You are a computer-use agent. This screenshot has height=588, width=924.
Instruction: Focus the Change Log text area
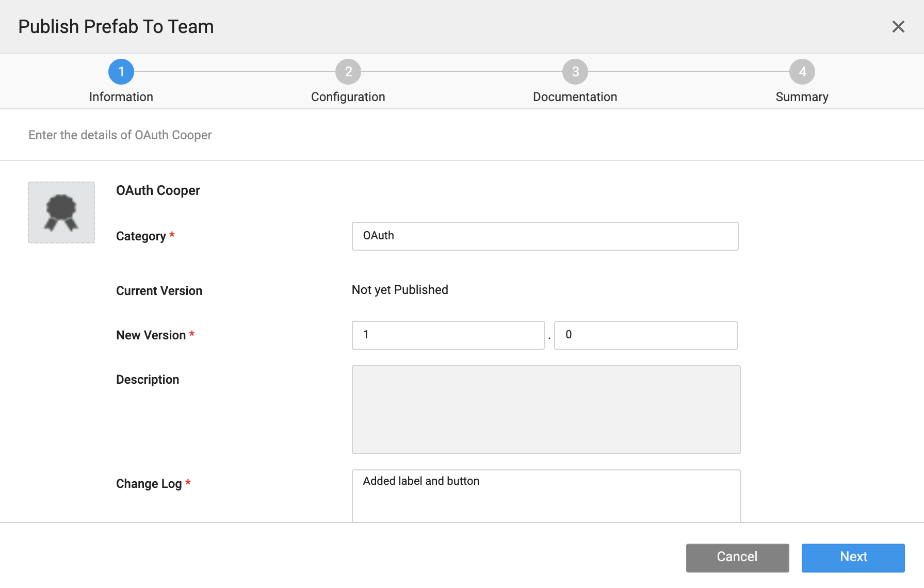546,495
